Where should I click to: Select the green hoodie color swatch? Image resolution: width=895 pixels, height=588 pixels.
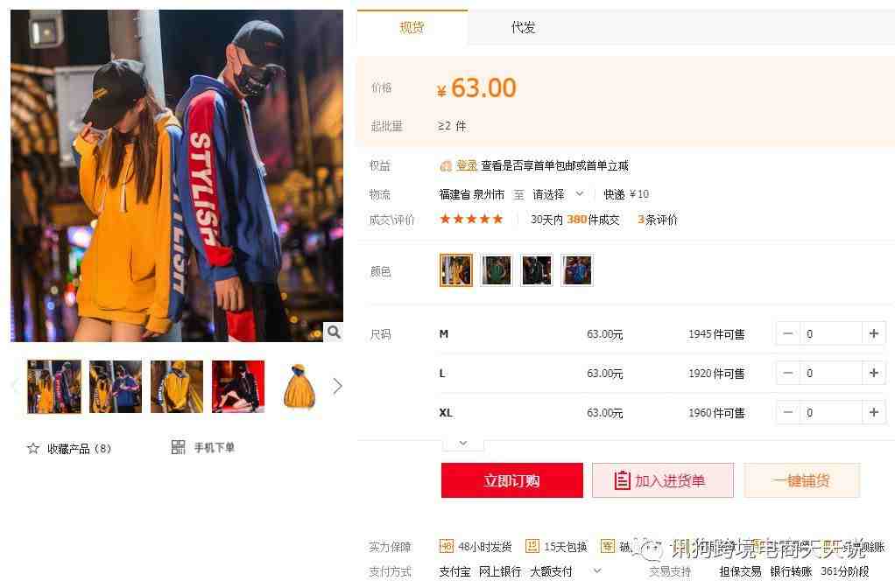point(496,270)
